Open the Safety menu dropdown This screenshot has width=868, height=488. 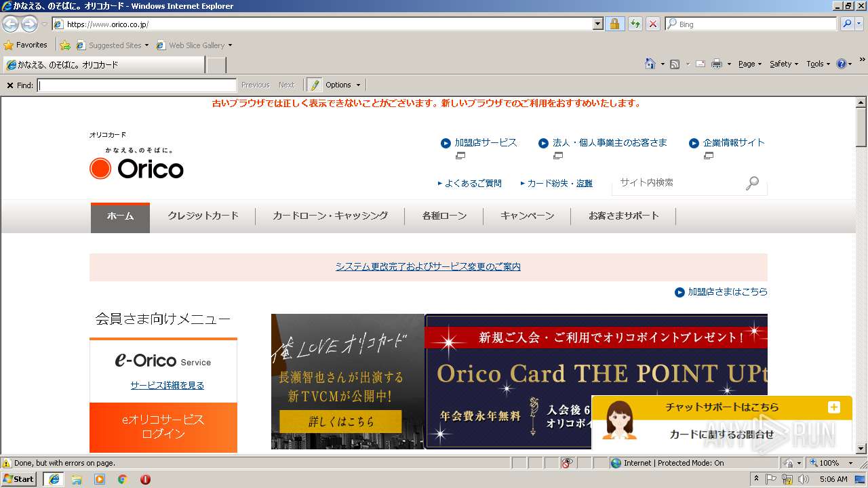tap(784, 64)
